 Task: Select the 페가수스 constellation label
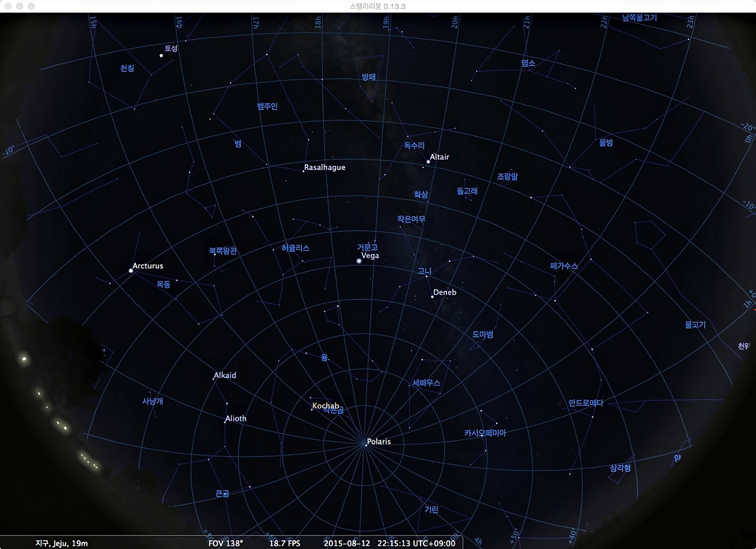pos(564,266)
